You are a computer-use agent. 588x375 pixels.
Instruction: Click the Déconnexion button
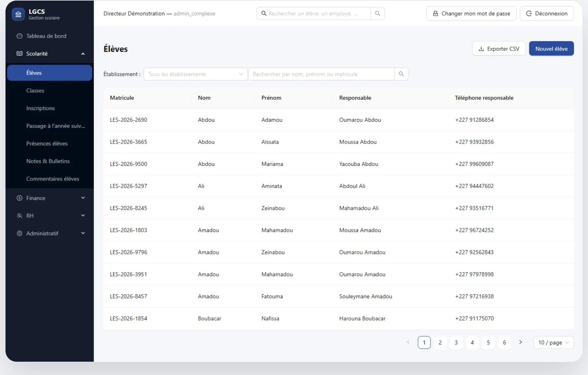(x=547, y=13)
